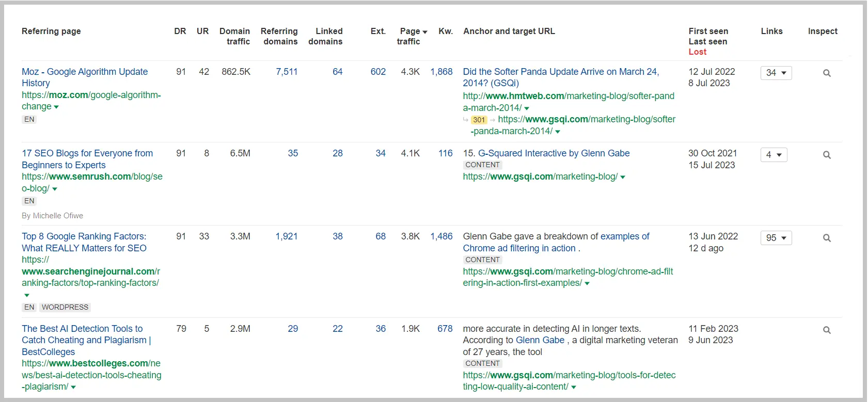
Task: Sort by First seen header
Action: [708, 31]
